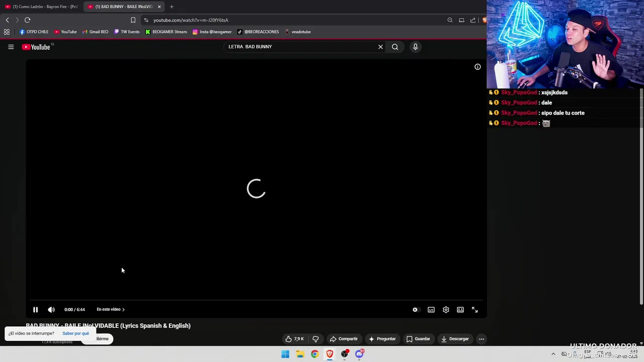Share the page from the address bar icon
Image resolution: width=644 pixels, height=362 pixels.
(473, 20)
